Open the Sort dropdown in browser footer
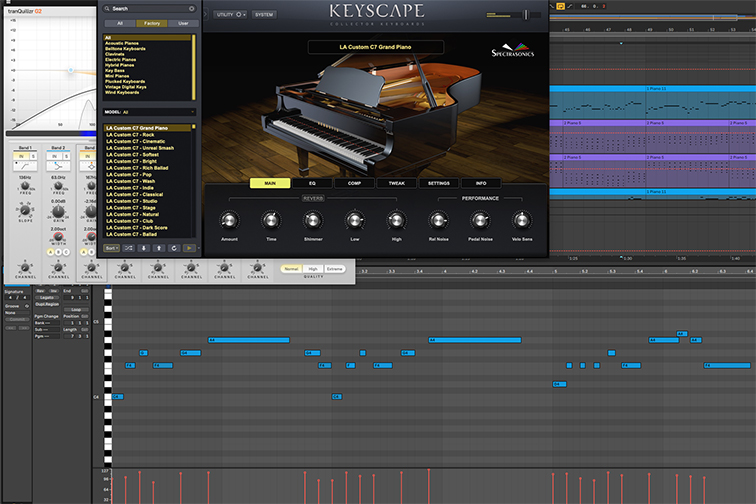756x504 pixels. click(111, 248)
